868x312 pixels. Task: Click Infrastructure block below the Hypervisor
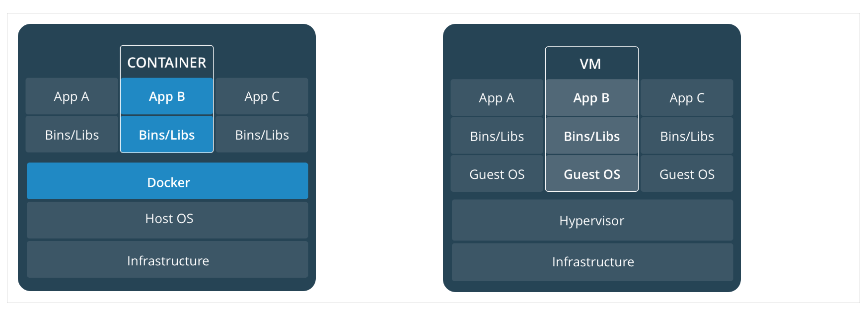(592, 262)
